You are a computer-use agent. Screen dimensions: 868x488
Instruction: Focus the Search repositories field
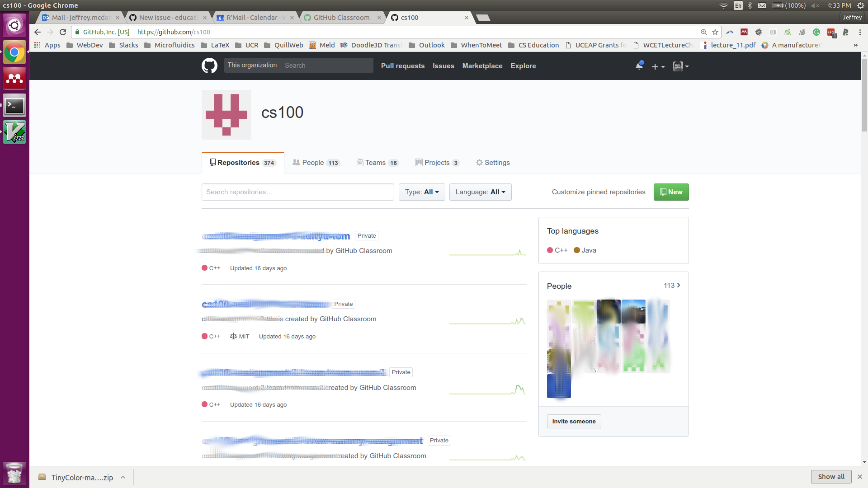298,192
